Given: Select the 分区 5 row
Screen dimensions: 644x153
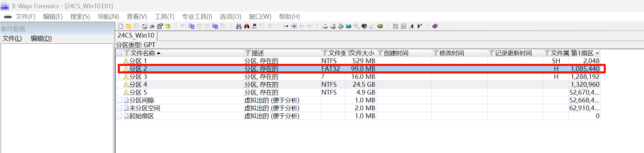Looking at the screenshot, I should [x=358, y=92].
